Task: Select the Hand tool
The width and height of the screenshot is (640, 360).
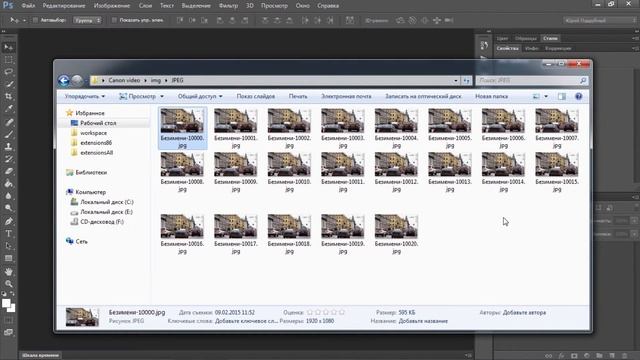Action: (9, 271)
